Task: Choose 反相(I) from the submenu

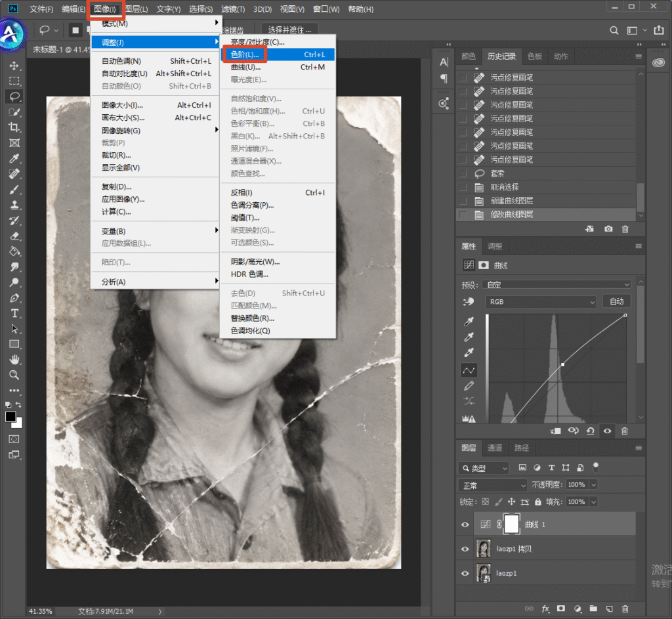Action: 278,192
